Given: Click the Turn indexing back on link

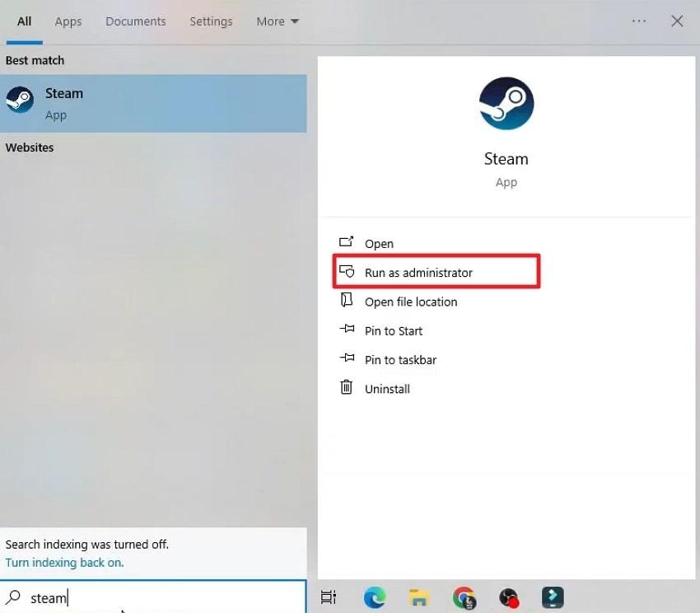Looking at the screenshot, I should (64, 563).
